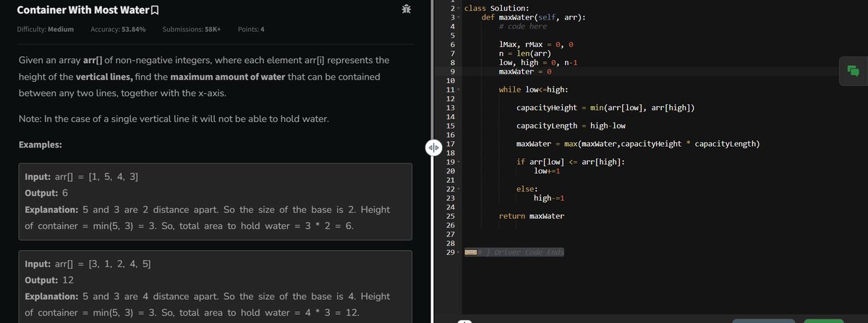
Task: Place cursor on 'n = len(arr)' line
Action: click(x=526, y=53)
